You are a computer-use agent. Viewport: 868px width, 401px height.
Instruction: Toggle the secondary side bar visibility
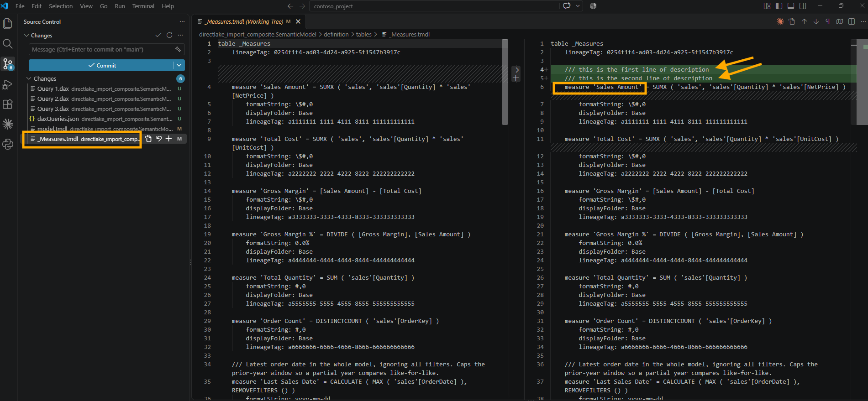click(803, 6)
